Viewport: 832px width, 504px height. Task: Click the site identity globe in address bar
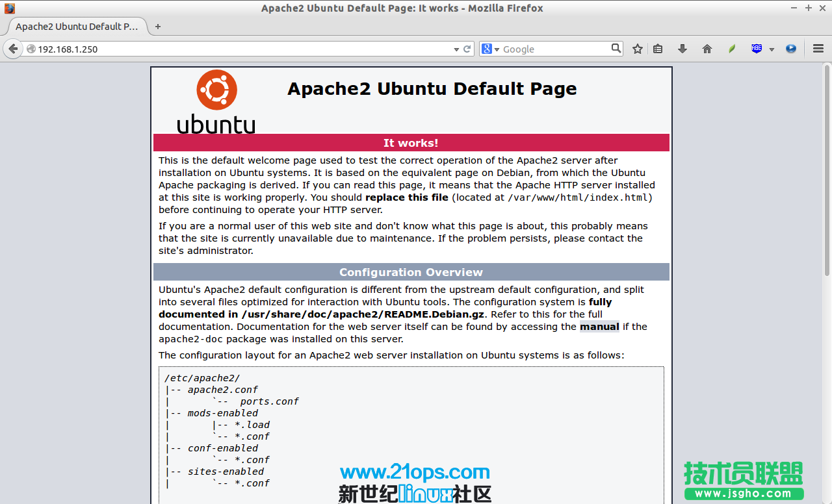tap(30, 48)
